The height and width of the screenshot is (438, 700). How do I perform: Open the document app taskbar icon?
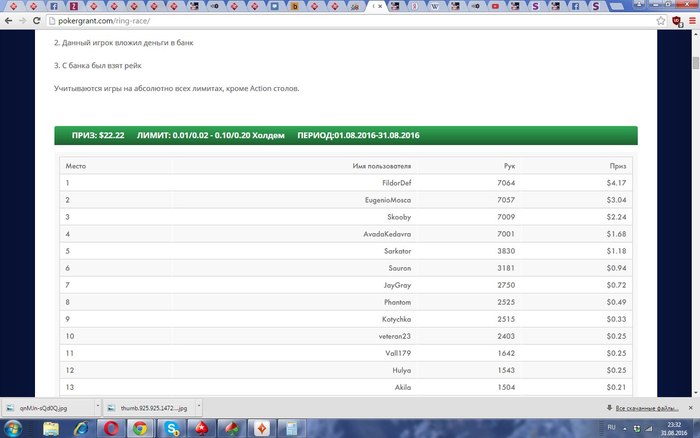pyautogui.click(x=292, y=429)
